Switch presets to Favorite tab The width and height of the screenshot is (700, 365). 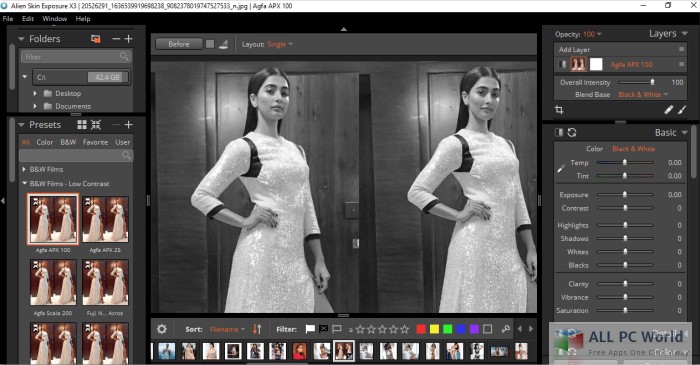[x=95, y=142]
